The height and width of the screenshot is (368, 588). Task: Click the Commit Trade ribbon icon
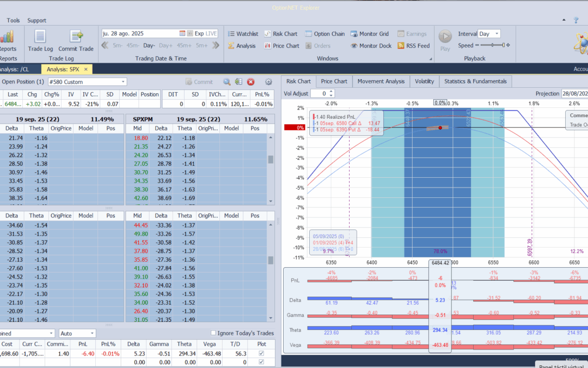(x=76, y=40)
